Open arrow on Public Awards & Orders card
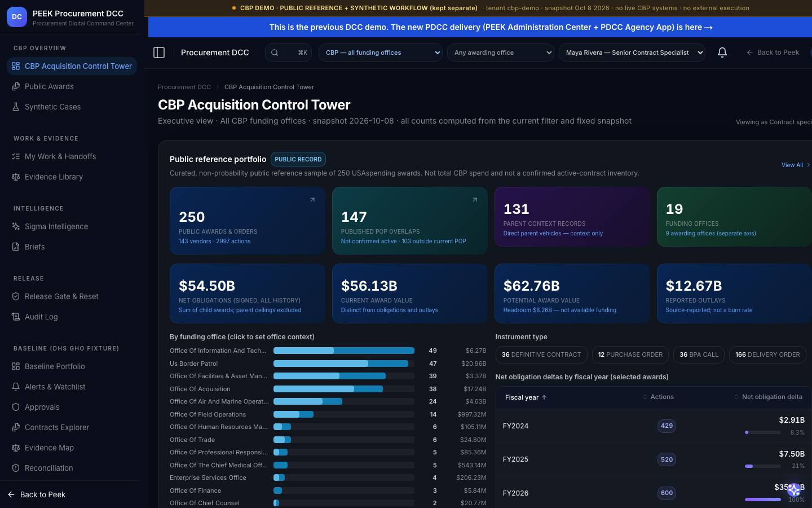Image resolution: width=812 pixels, height=508 pixels. tap(312, 200)
